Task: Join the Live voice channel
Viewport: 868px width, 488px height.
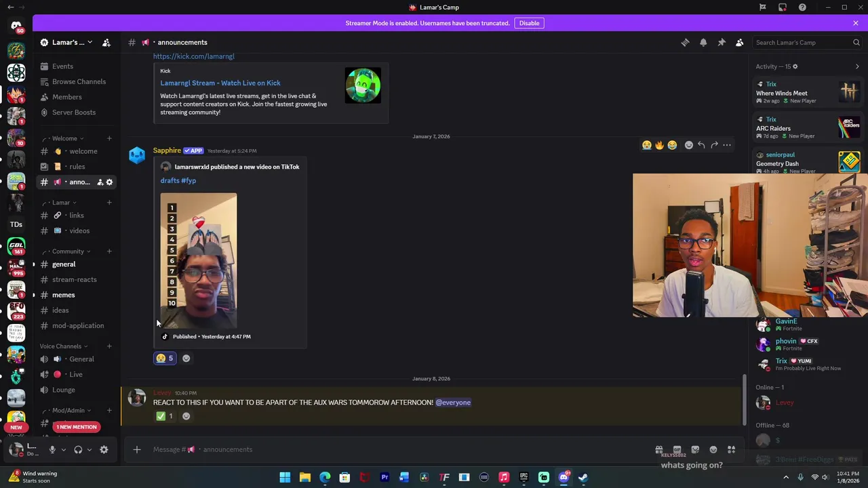Action: coord(75,375)
